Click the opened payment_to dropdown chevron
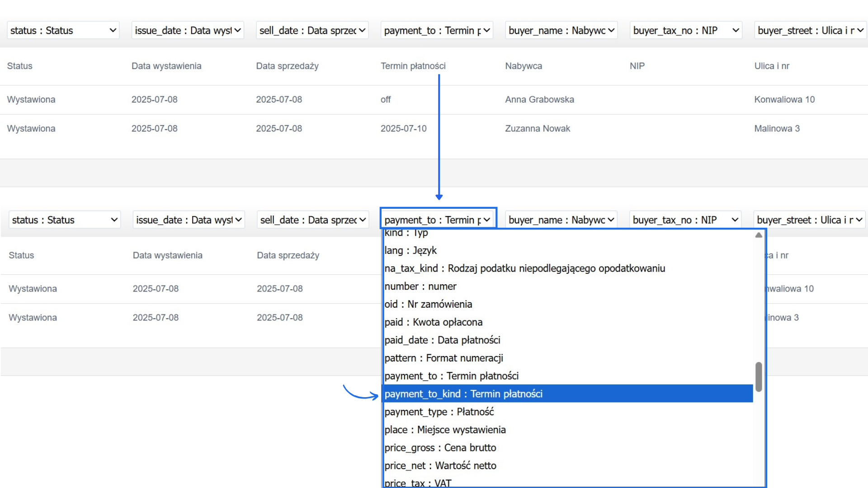 click(486, 220)
